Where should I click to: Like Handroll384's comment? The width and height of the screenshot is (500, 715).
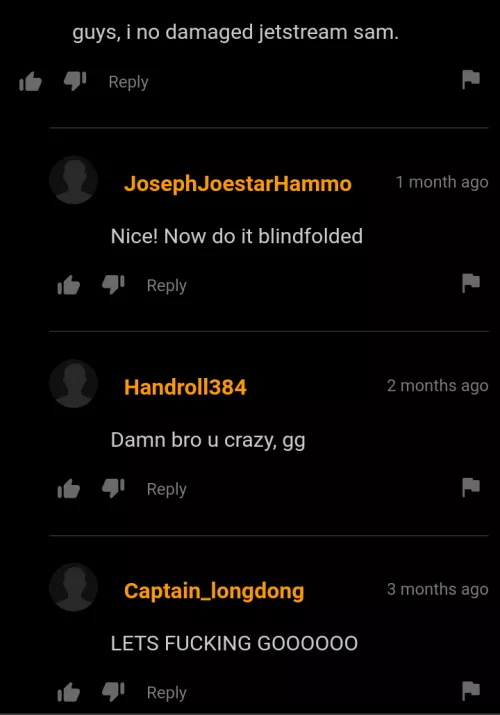coord(69,489)
